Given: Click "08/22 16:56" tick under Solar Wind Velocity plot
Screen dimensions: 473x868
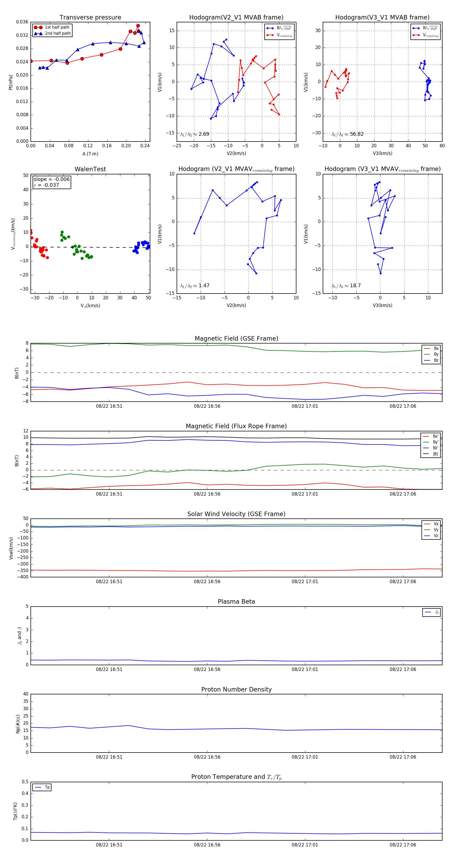Looking at the screenshot, I should click(x=207, y=582).
